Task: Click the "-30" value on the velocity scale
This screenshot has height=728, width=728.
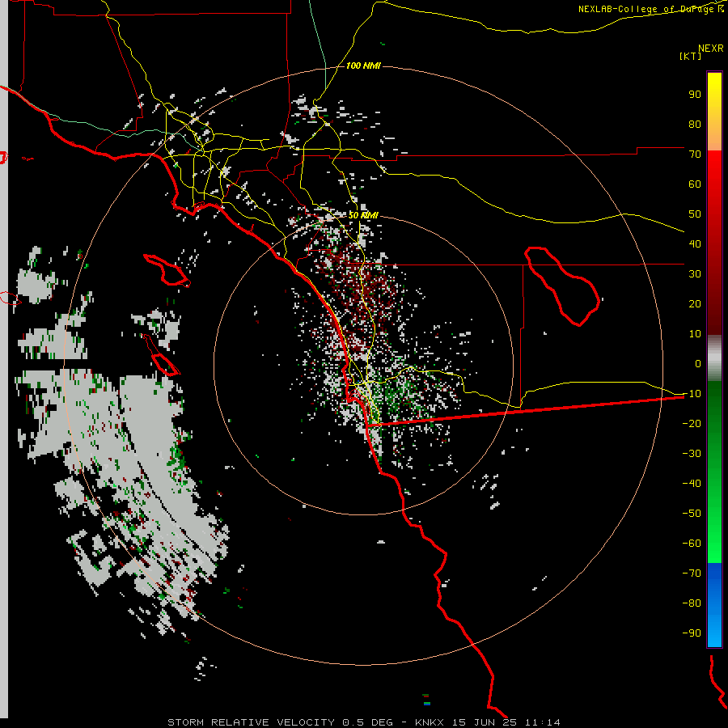Action: click(x=692, y=454)
